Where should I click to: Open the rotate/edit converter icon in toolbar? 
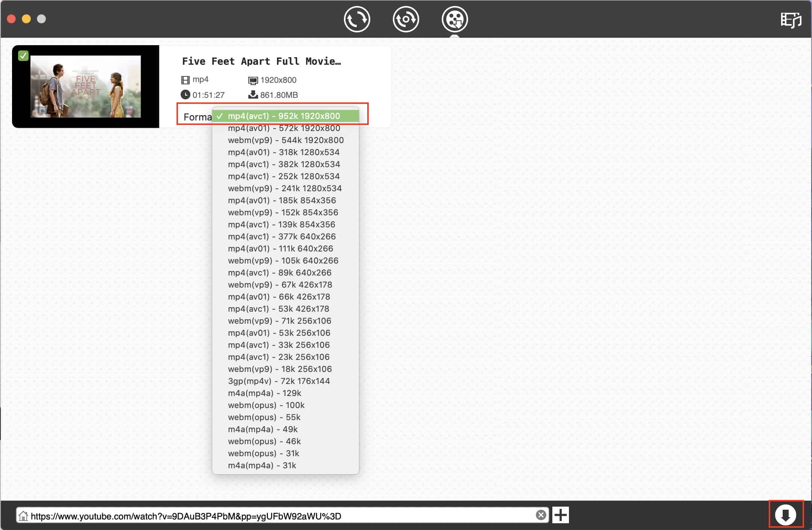406,19
